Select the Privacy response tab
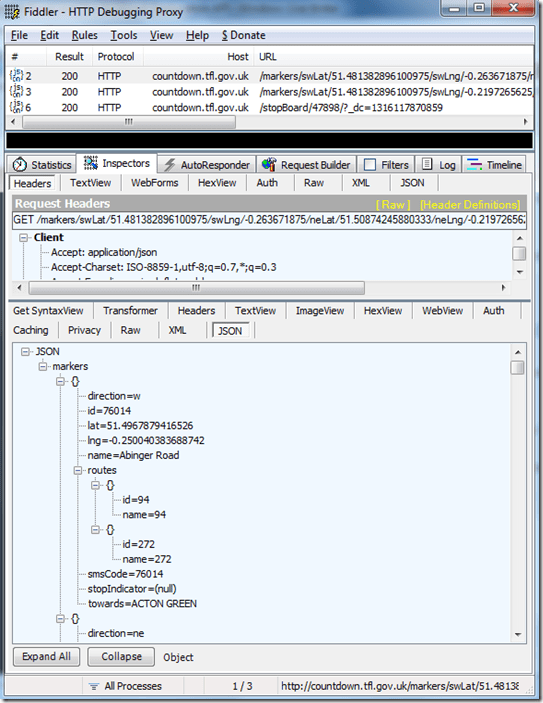Image resolution: width=543 pixels, height=703 pixels. click(84, 330)
